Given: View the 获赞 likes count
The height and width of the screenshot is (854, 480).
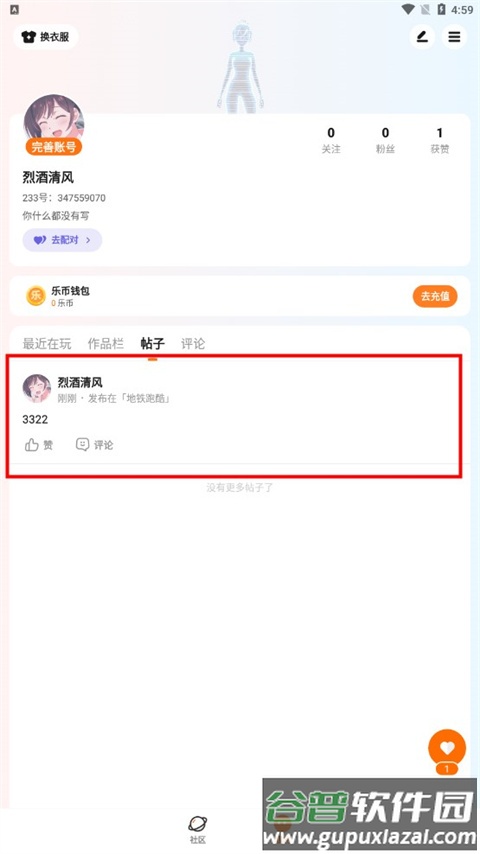Looking at the screenshot, I should tap(440, 140).
